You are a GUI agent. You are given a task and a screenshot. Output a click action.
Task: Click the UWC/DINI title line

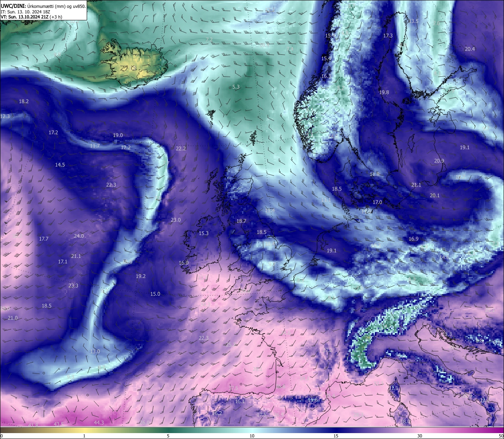point(43,6)
